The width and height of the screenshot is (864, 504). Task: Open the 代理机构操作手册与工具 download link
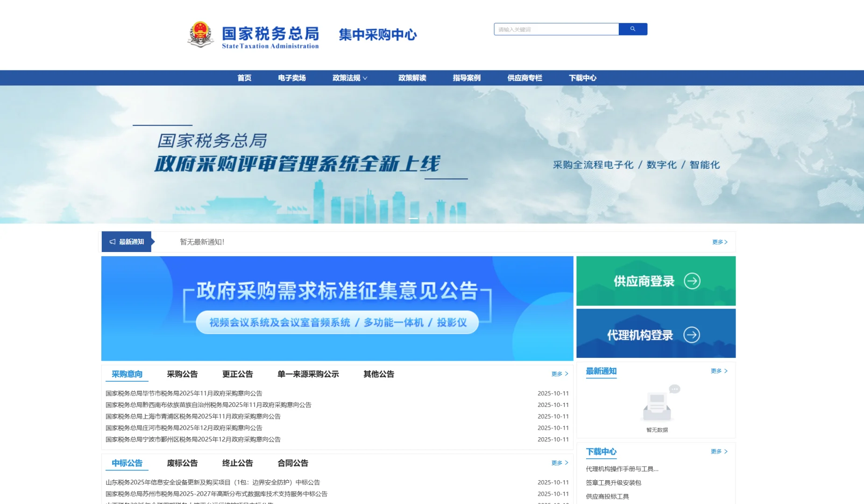[x=622, y=469]
